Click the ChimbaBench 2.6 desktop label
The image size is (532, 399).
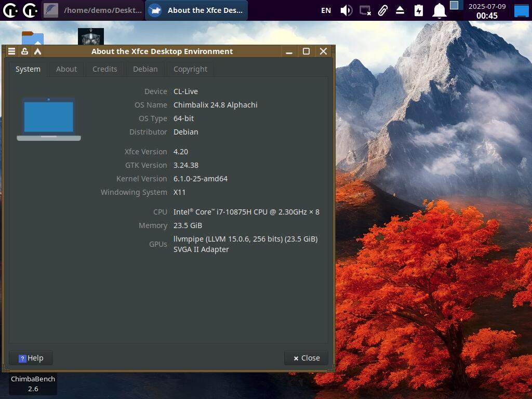tap(33, 384)
